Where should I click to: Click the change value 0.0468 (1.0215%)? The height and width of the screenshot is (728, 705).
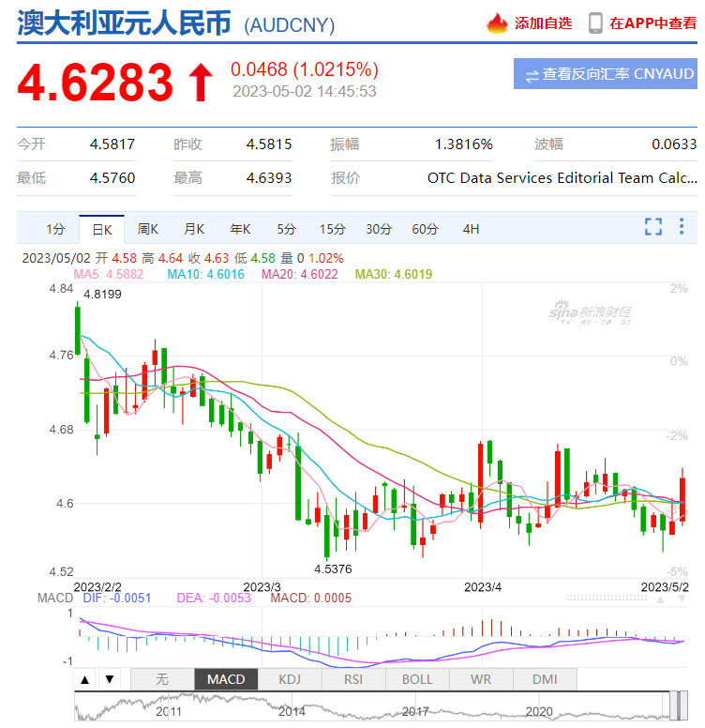(x=305, y=69)
